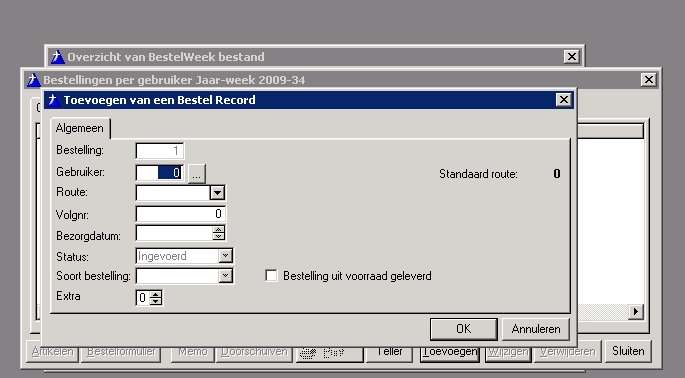Increase the Bezorgdatum spinner value
Viewport: 685px width, 378px height.
click(218, 229)
